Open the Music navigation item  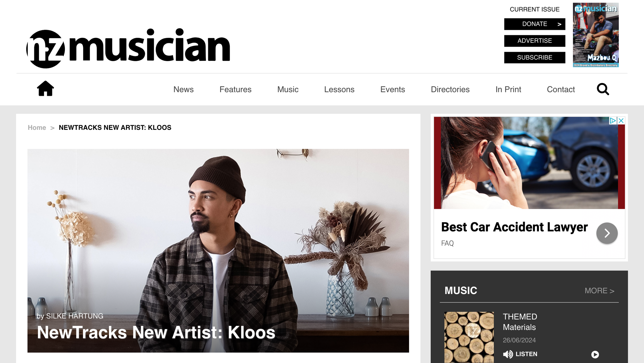tap(288, 89)
